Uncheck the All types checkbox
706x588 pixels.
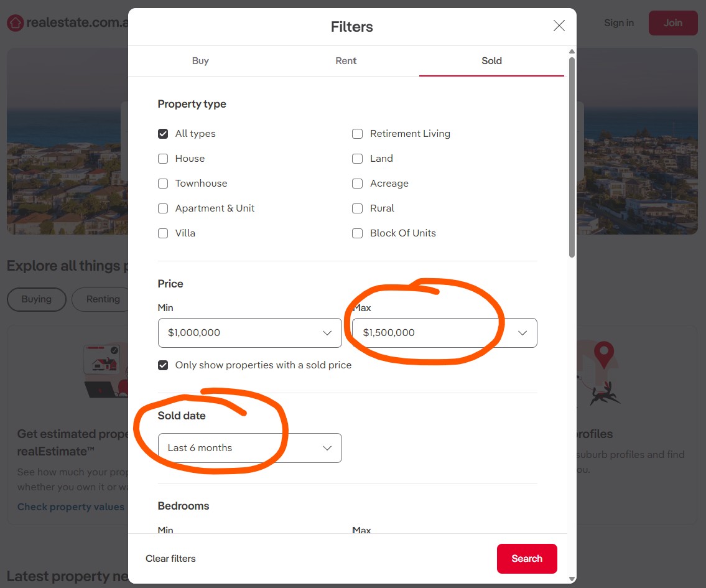(163, 134)
